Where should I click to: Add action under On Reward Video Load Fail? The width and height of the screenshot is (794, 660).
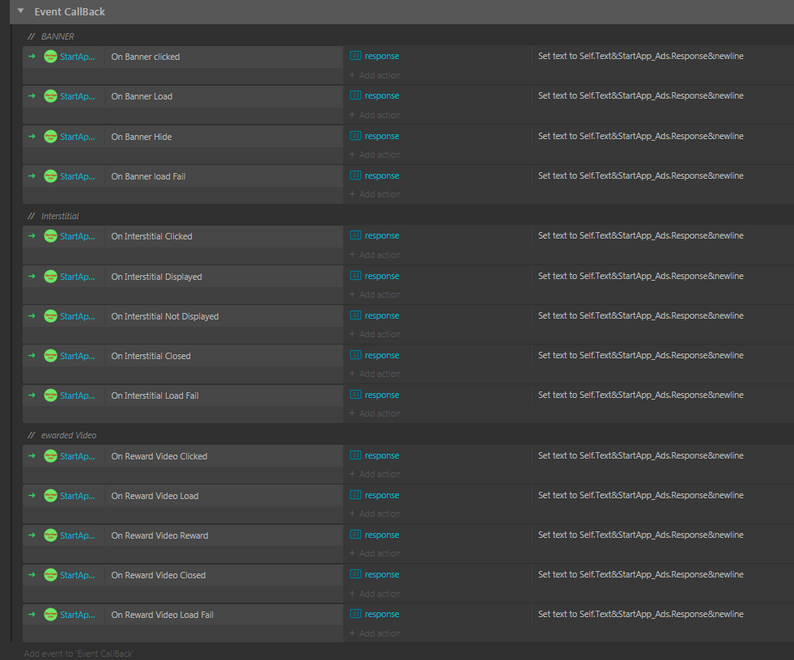(x=375, y=633)
